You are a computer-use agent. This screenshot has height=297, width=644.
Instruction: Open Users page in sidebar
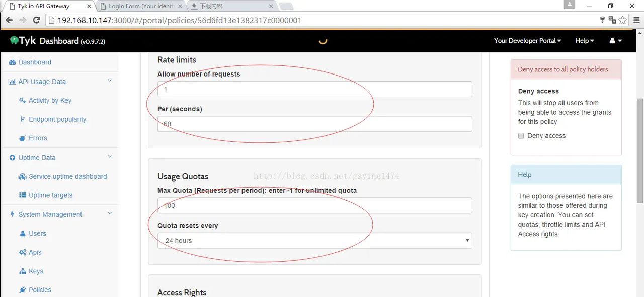click(x=37, y=234)
